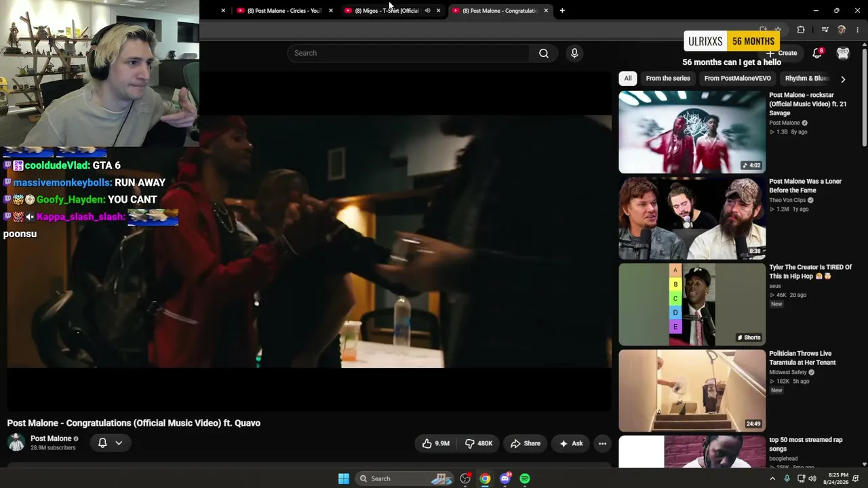The width and height of the screenshot is (868, 488).
Task: Activate voice search microphone
Action: pyautogui.click(x=574, y=53)
